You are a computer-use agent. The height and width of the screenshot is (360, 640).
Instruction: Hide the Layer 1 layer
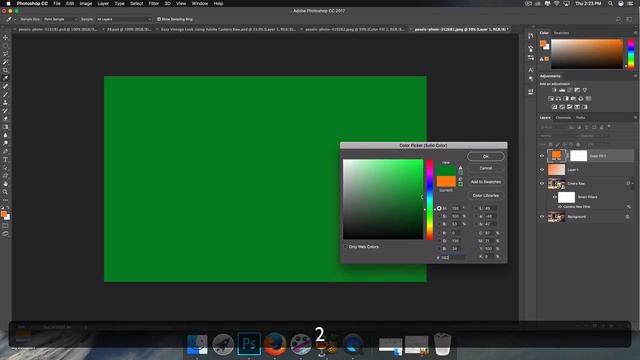(542, 170)
